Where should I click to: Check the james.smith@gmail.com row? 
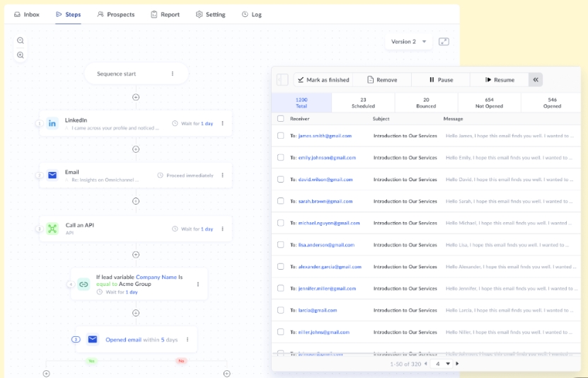point(280,135)
